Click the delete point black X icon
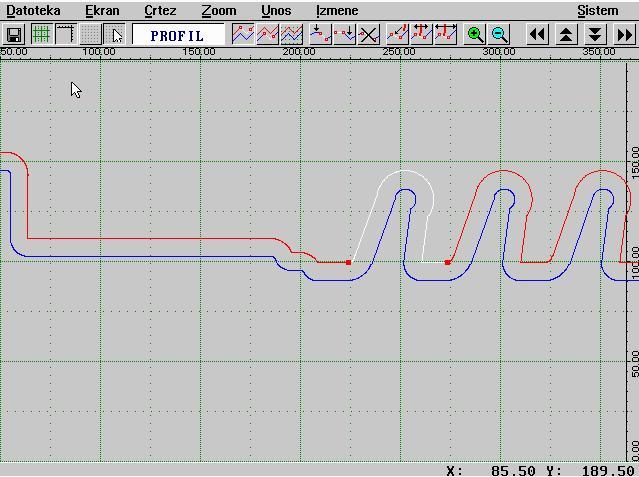Image resolution: width=639 pixels, height=477 pixels. tap(369, 35)
